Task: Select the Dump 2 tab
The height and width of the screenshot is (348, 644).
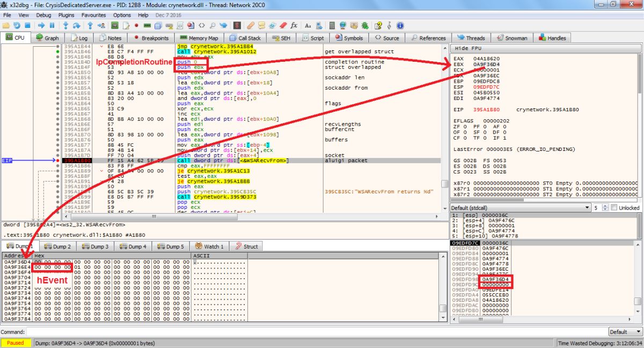Action: tap(57, 247)
